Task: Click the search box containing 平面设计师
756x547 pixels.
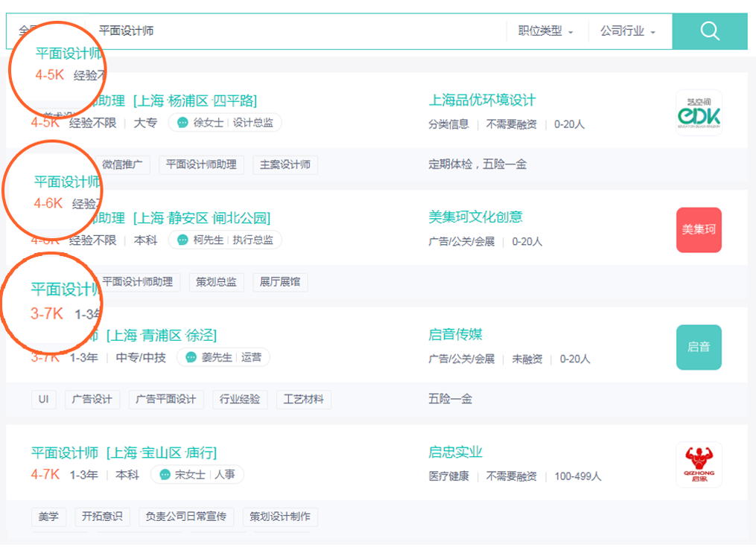Action: 298,31
